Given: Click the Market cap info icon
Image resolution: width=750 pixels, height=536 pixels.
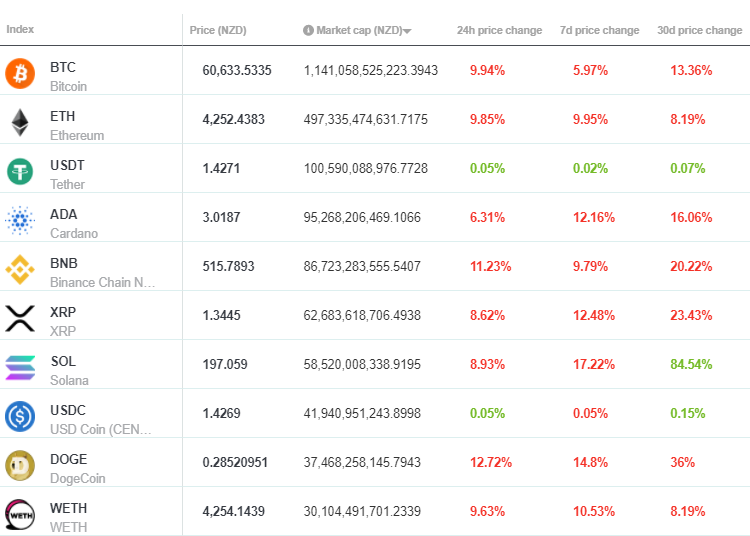Looking at the screenshot, I should (x=309, y=30).
